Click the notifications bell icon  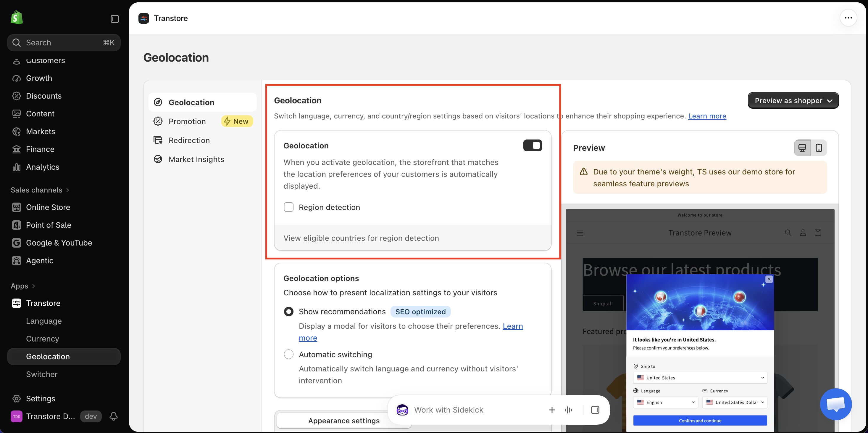114,416
